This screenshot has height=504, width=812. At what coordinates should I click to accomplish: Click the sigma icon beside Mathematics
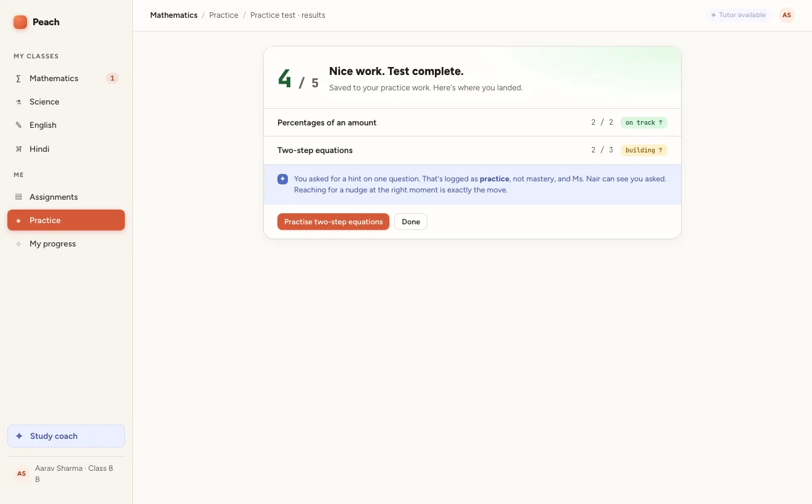18,79
